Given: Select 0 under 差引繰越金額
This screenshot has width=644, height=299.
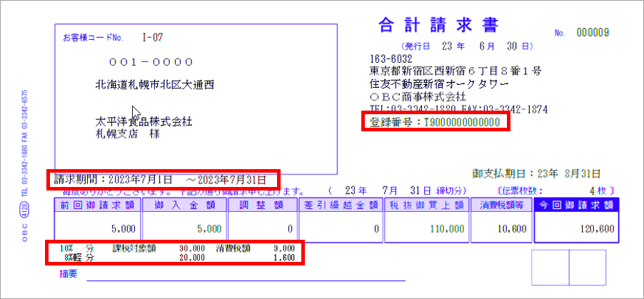Looking at the screenshot, I should coord(376,229).
